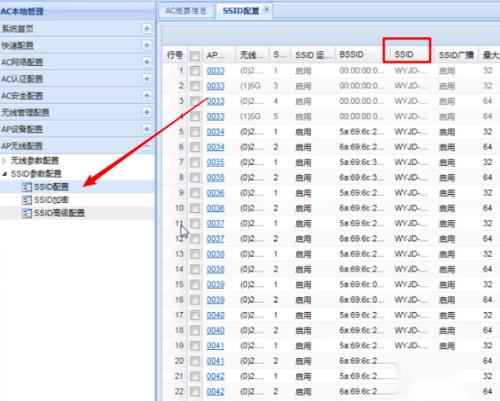
Task: Open AP link 0038 in row 13
Action: (x=215, y=254)
